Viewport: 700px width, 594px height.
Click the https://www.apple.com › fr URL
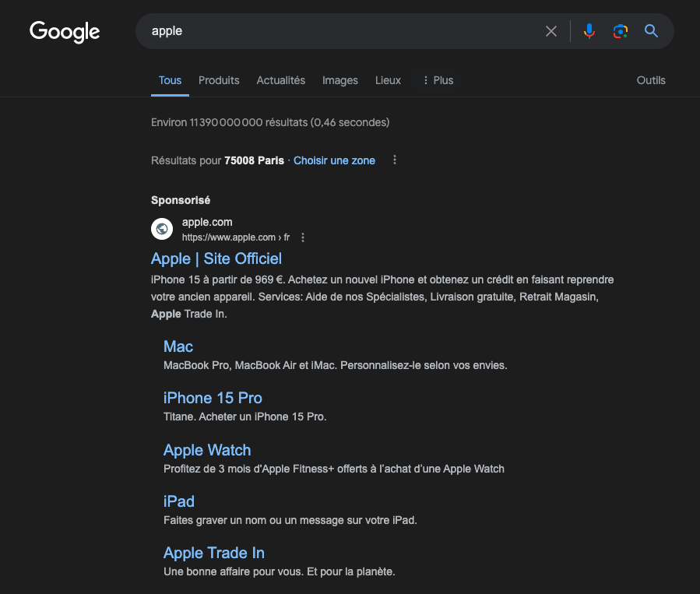[x=236, y=237]
